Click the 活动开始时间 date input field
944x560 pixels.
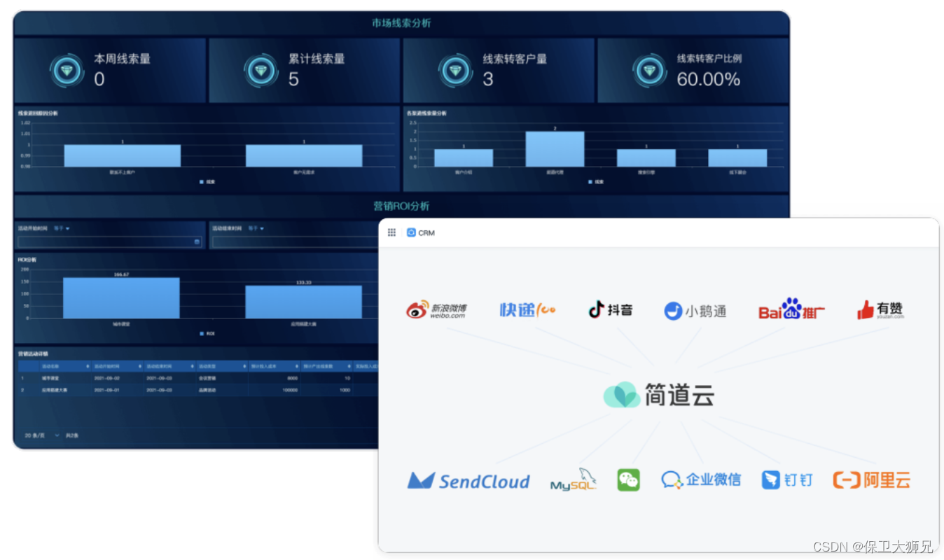point(109,242)
